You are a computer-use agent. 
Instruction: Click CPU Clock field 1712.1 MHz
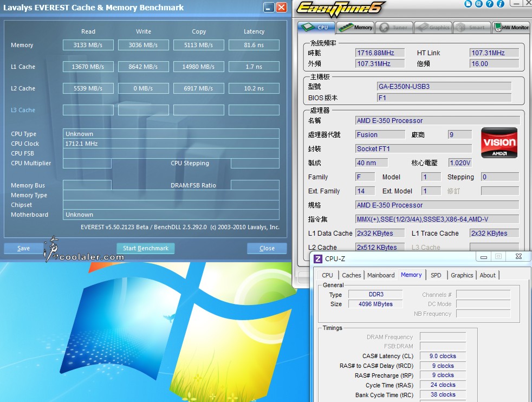coord(171,144)
